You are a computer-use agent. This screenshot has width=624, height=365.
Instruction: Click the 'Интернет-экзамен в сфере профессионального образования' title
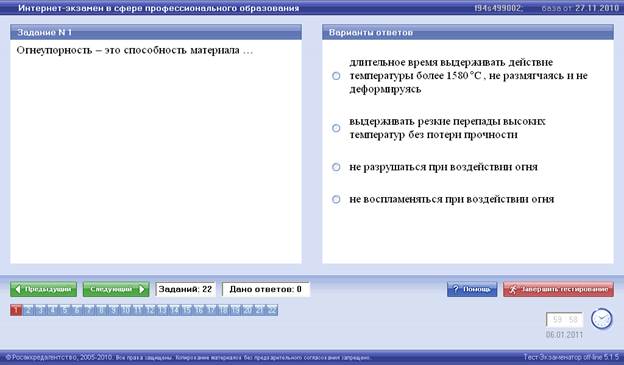[x=158, y=8]
